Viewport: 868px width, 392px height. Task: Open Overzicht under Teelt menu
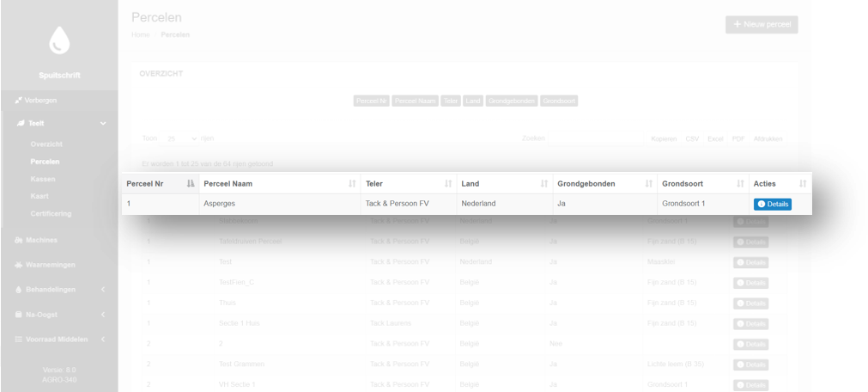46,144
